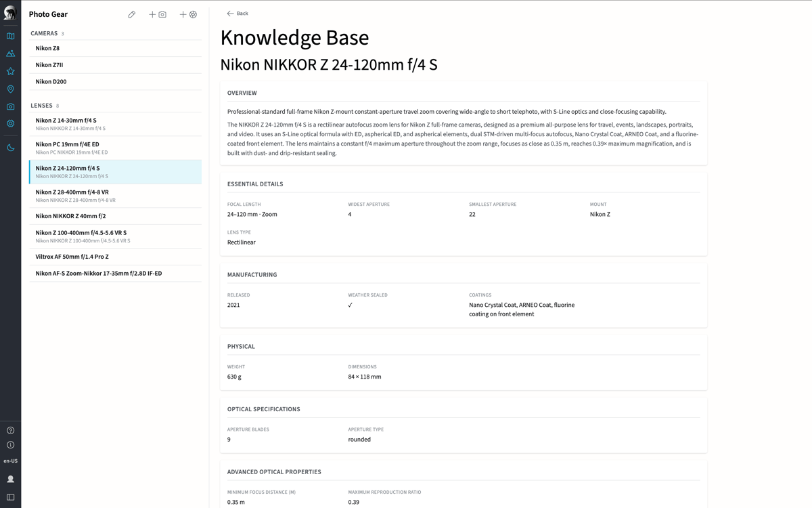Click the coatings value Nano Crystal Coat
Screen dimensions: 812x508
[522, 310]
